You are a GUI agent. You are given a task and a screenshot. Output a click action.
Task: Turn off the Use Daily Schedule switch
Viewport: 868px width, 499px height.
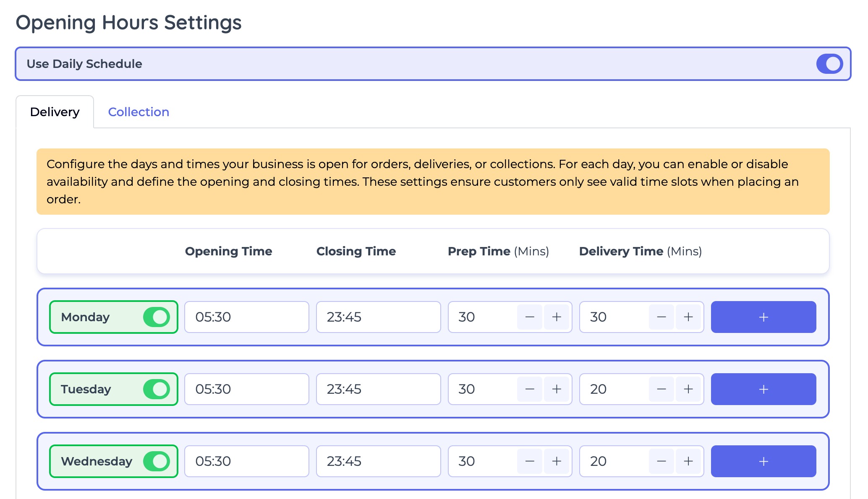[829, 64]
